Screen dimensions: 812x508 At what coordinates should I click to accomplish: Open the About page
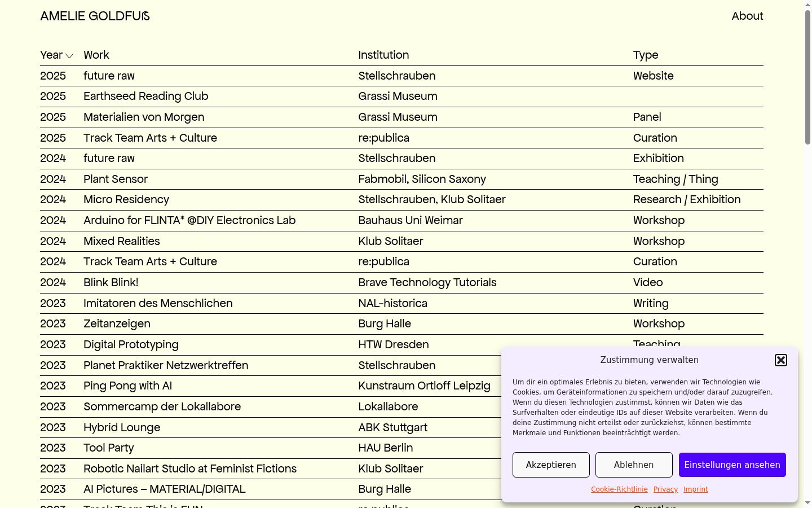tap(747, 16)
